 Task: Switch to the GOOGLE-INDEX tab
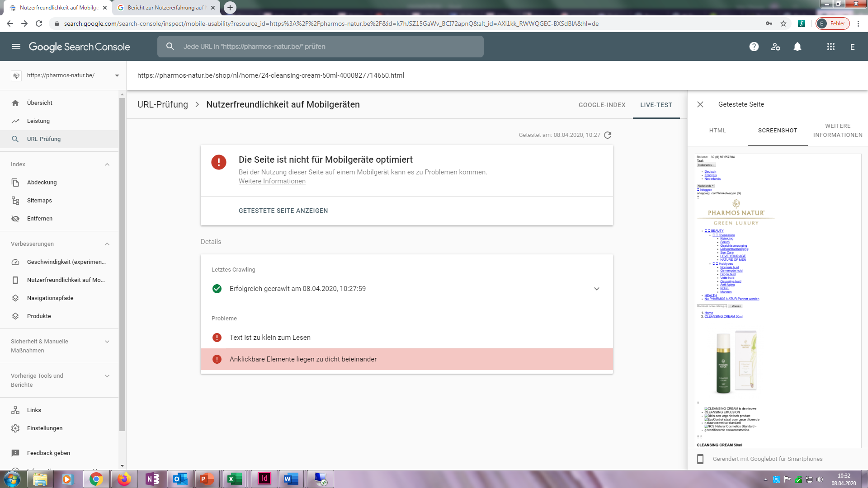pos(602,105)
